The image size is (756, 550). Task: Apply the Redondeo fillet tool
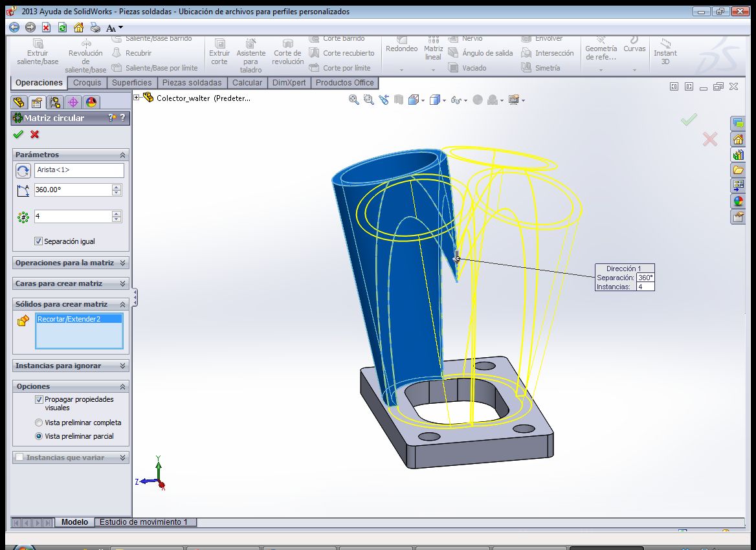tap(401, 45)
